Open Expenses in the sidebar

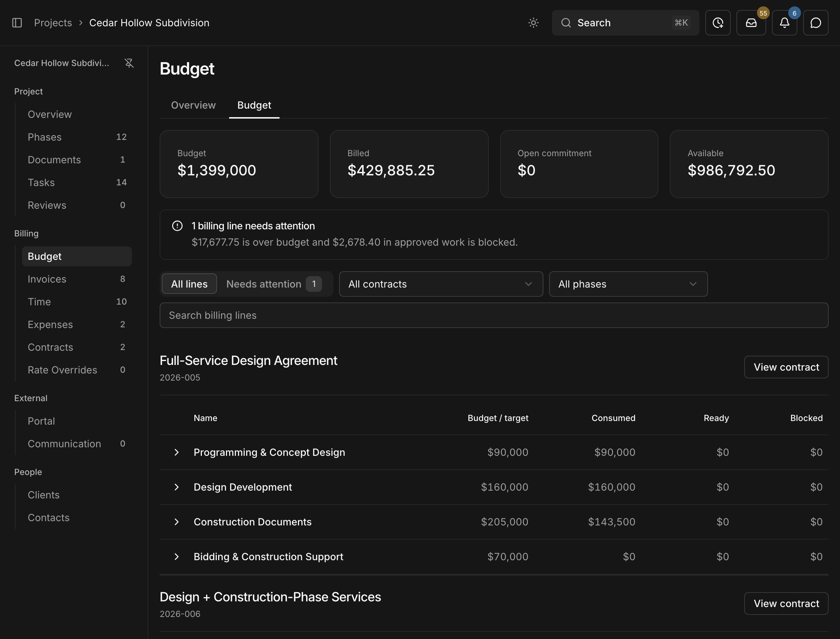click(x=77, y=324)
